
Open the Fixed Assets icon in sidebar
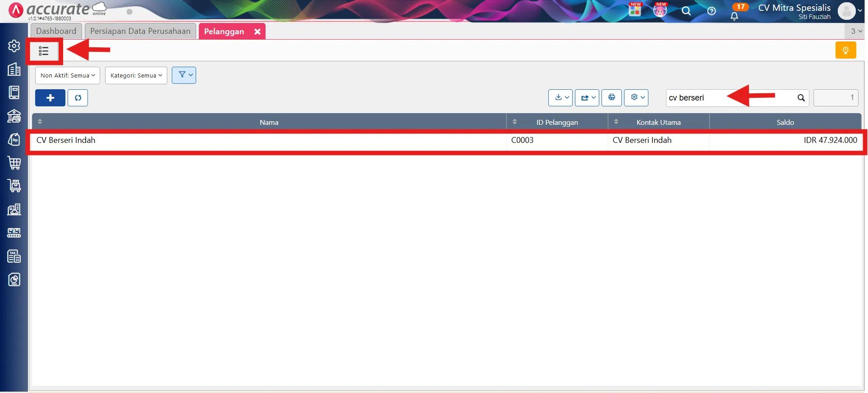click(14, 209)
